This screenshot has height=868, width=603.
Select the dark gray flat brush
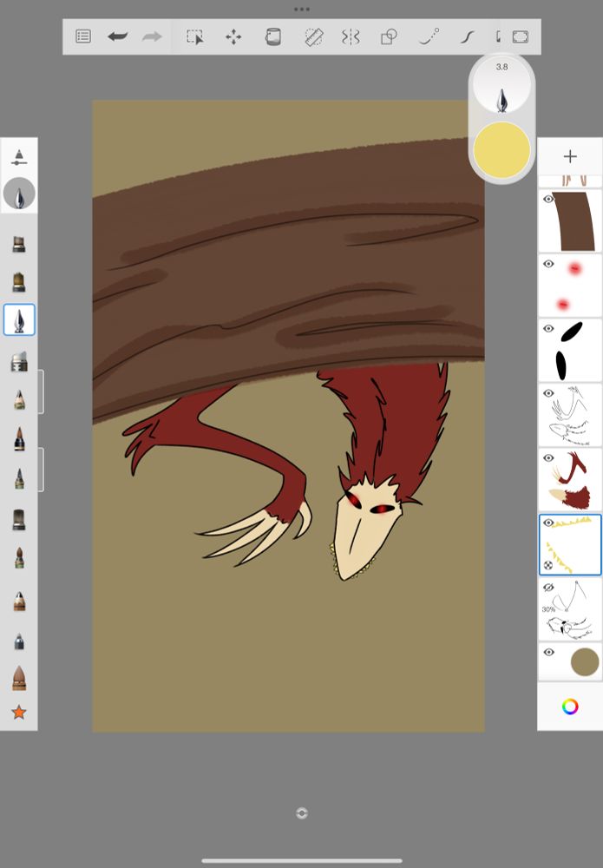tap(19, 519)
